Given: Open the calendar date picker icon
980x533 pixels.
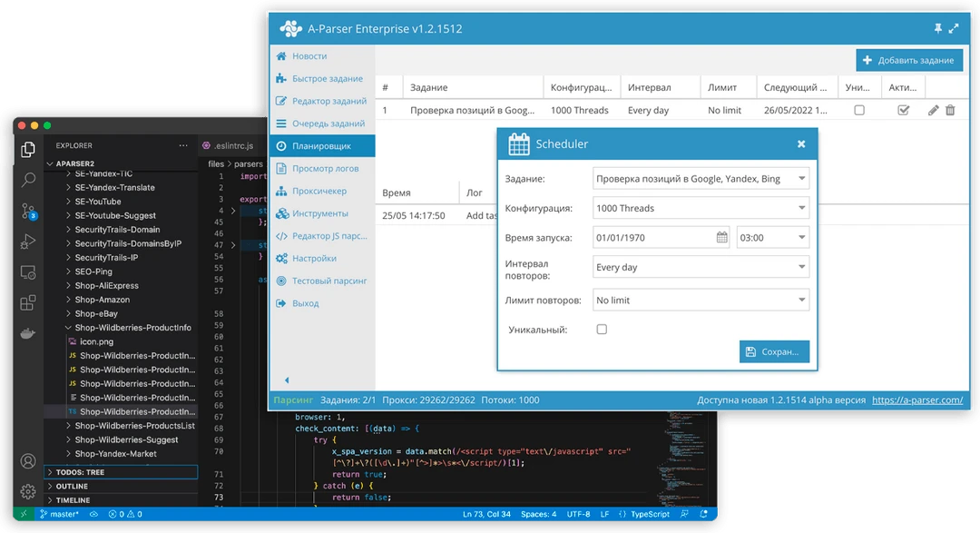Looking at the screenshot, I should point(722,238).
